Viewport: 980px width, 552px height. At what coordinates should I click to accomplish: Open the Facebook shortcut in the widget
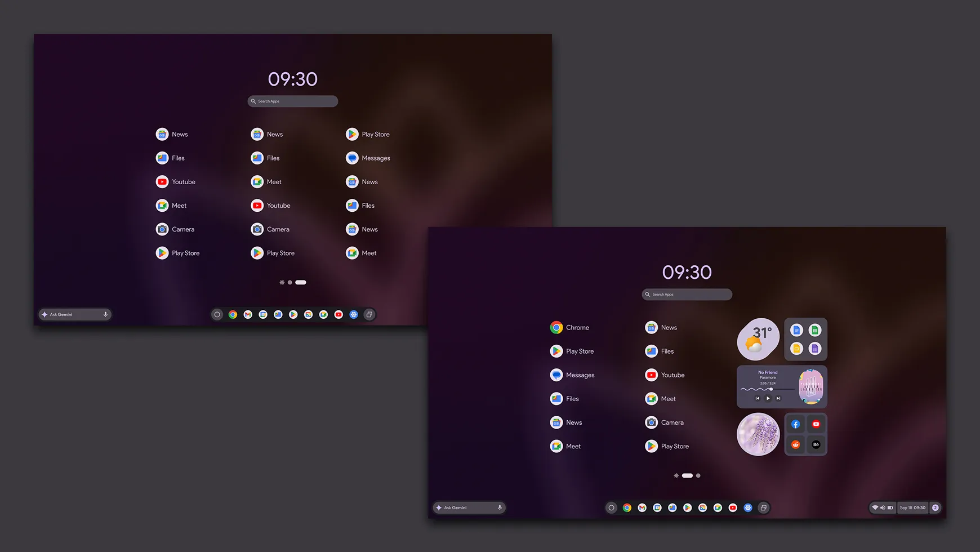click(x=795, y=424)
